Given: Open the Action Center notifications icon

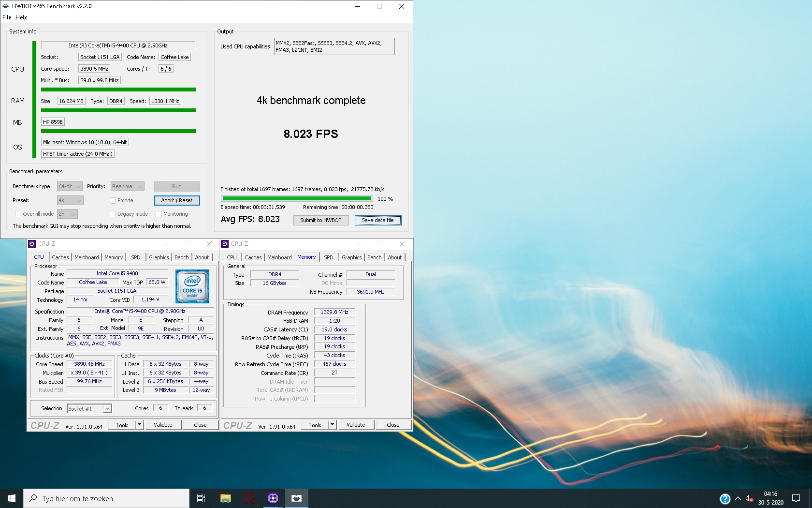Looking at the screenshot, I should (x=796, y=498).
